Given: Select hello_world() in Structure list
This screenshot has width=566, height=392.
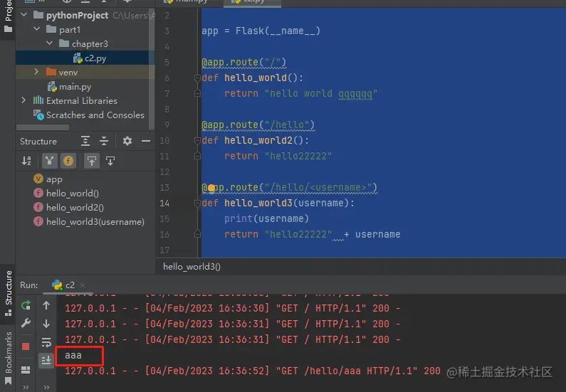Looking at the screenshot, I should 66,194.
